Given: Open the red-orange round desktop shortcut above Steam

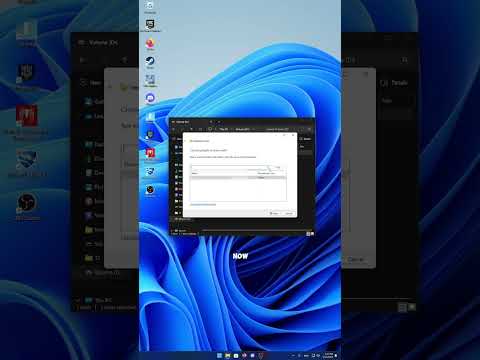Looking at the screenshot, I should 150,43.
